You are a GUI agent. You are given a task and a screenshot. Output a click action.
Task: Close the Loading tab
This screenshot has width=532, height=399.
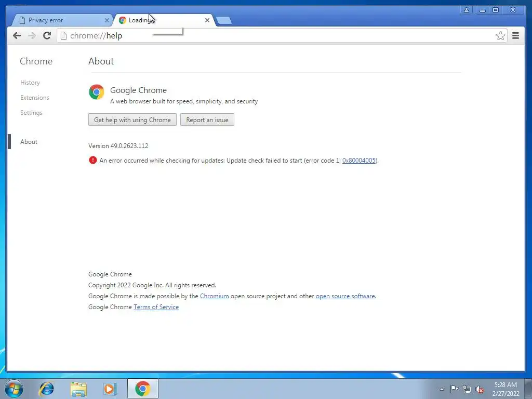tap(207, 20)
